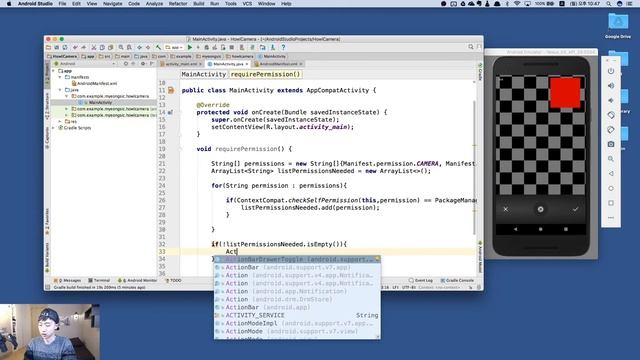Screen dimensions: 640x360
Task: Click the emulator power button
Action: pos(611,71)
